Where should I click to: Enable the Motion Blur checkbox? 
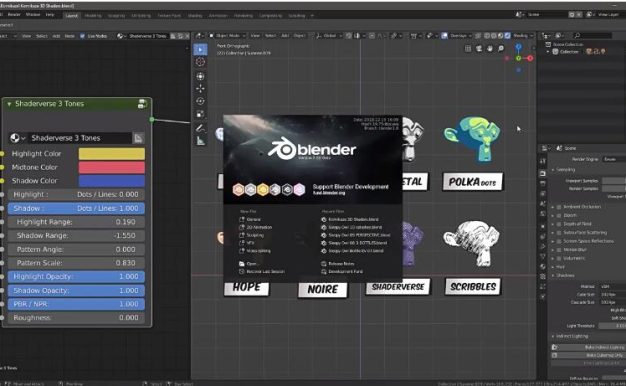click(x=559, y=250)
